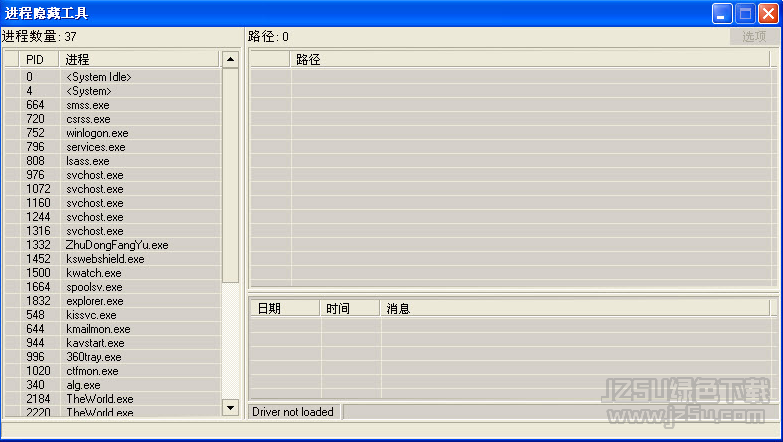Minimize the 进程隐藏工具 window
783x442 pixels.
(x=722, y=13)
